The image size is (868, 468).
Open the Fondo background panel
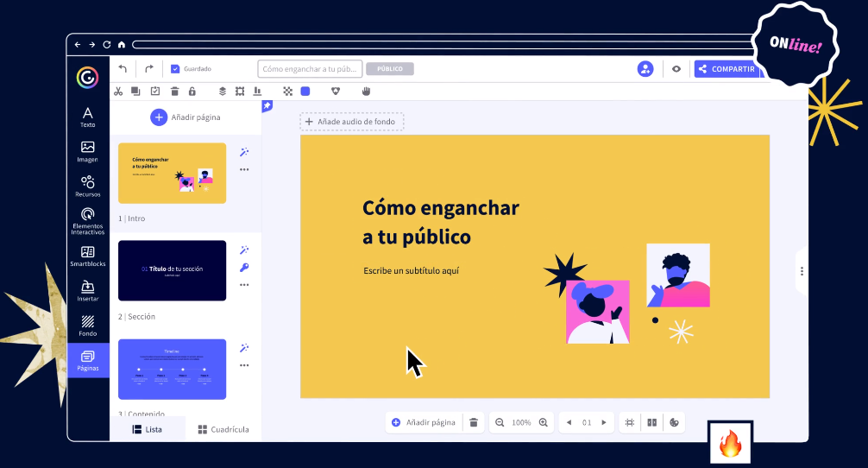click(87, 326)
